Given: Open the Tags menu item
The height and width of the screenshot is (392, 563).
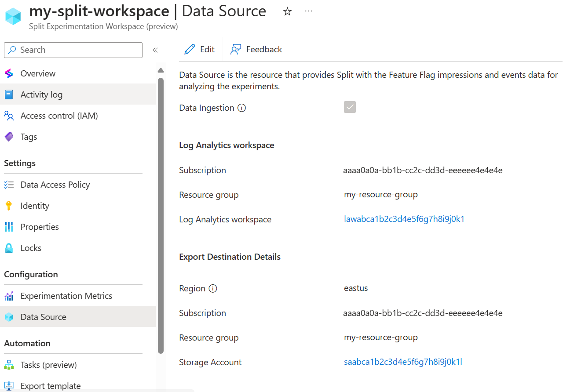Looking at the screenshot, I should [78, 137].
